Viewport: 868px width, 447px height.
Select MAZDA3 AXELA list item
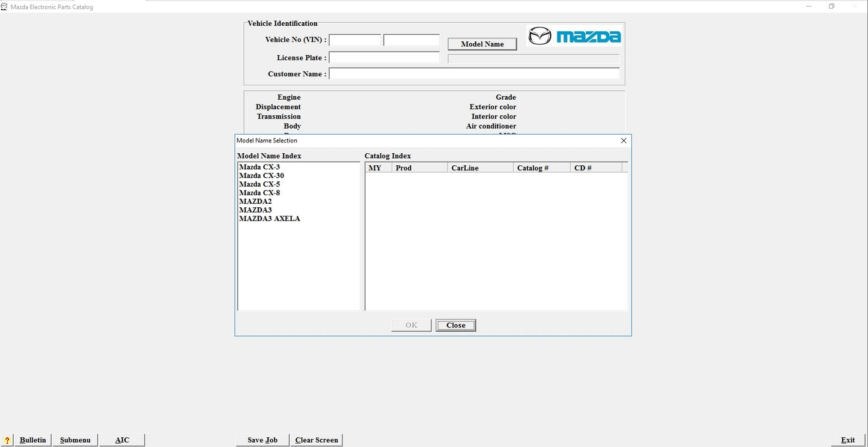[x=270, y=219]
